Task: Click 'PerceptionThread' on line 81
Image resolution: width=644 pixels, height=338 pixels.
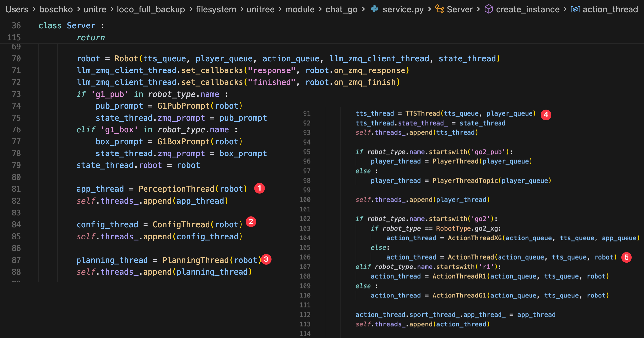Action: (x=177, y=189)
